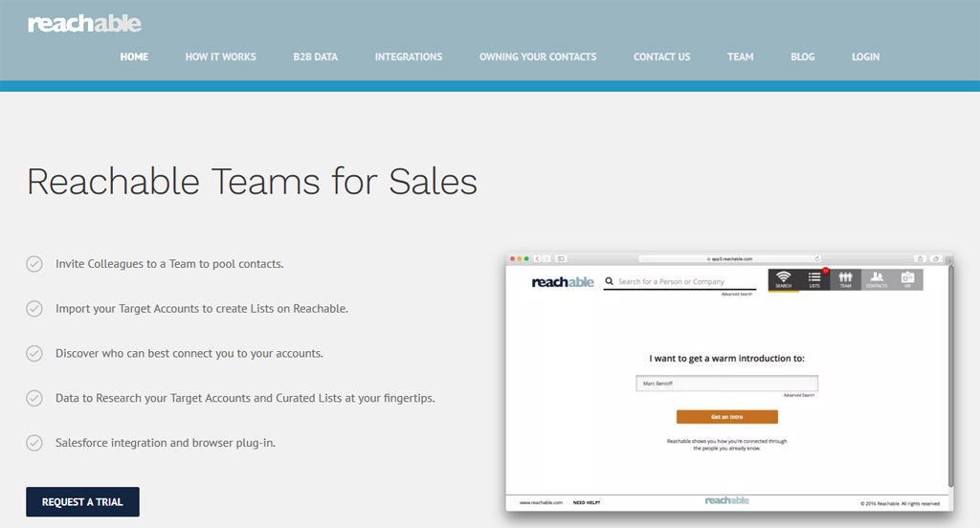Open the TEAM page from the site header
The image size is (980, 528).
[x=741, y=56]
